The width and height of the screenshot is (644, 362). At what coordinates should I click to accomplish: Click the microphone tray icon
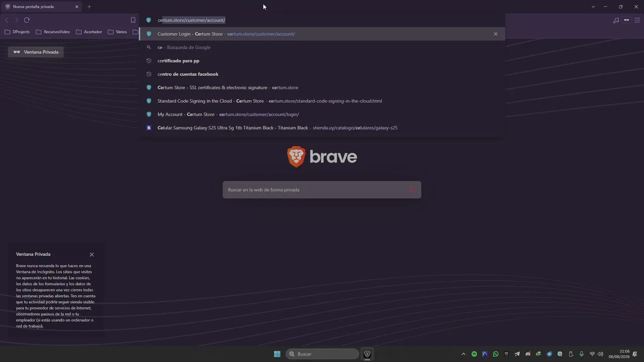pyautogui.click(x=582, y=354)
